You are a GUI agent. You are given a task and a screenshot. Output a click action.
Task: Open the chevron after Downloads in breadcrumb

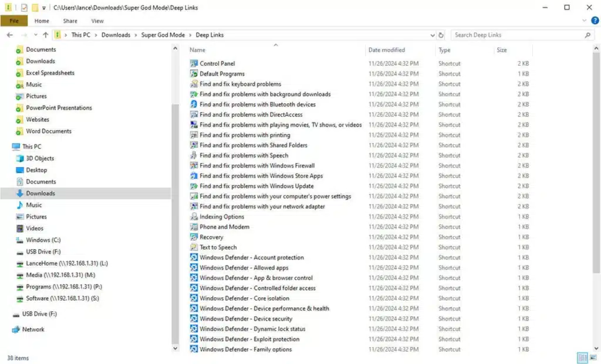tap(136, 35)
